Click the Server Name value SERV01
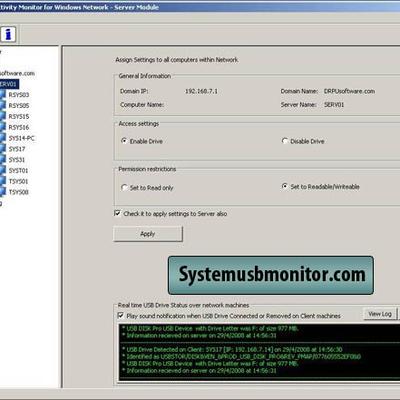Screen dimensions: 400x400 [334, 104]
